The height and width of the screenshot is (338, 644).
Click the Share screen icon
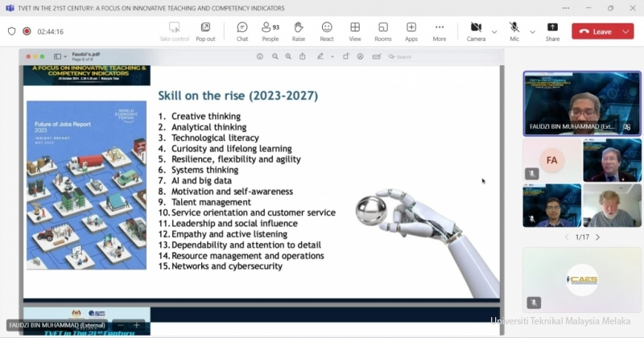tap(552, 31)
